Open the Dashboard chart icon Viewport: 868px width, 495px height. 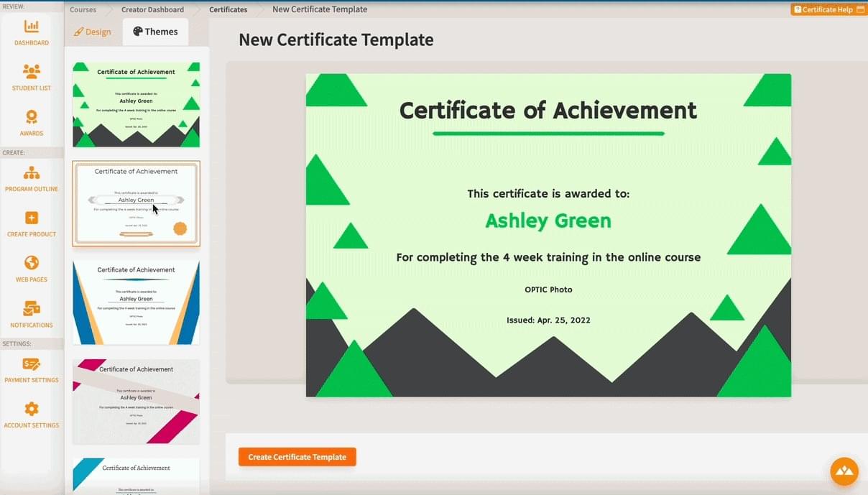32,27
